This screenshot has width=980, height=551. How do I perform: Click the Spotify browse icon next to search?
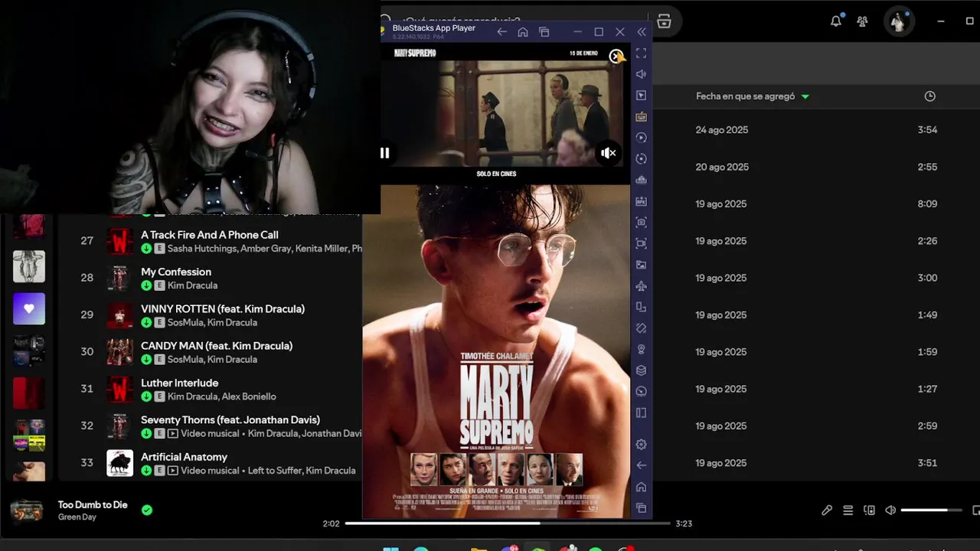coord(664,21)
